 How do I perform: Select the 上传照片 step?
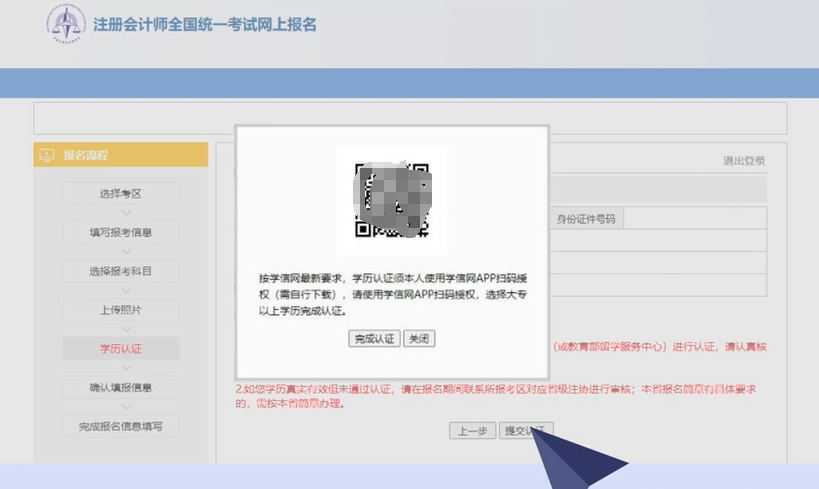click(121, 310)
